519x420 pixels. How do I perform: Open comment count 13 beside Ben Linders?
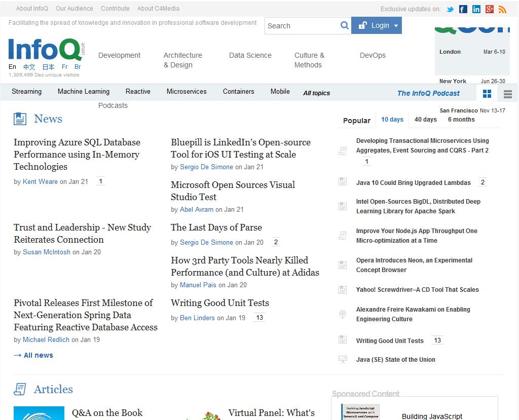tap(259, 317)
